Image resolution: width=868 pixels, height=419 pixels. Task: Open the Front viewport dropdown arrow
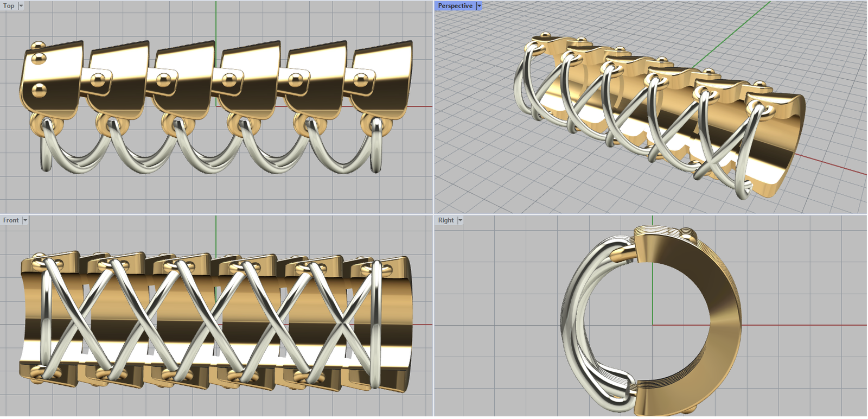point(25,220)
